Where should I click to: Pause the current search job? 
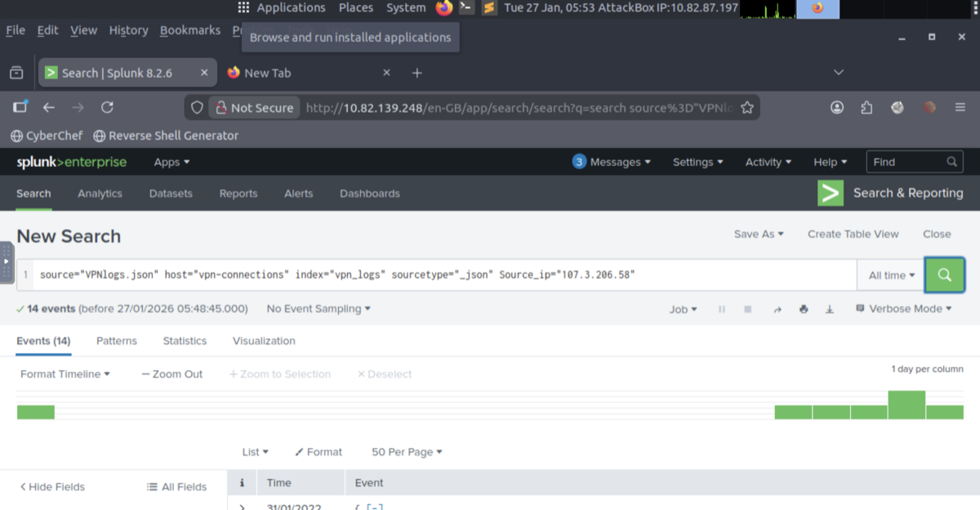722,309
